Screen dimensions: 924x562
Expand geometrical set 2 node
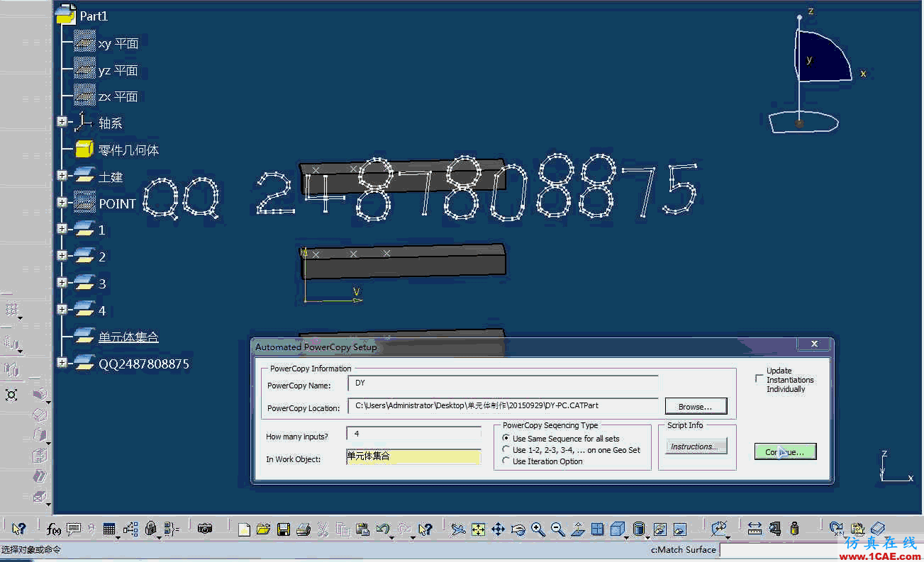(x=62, y=255)
